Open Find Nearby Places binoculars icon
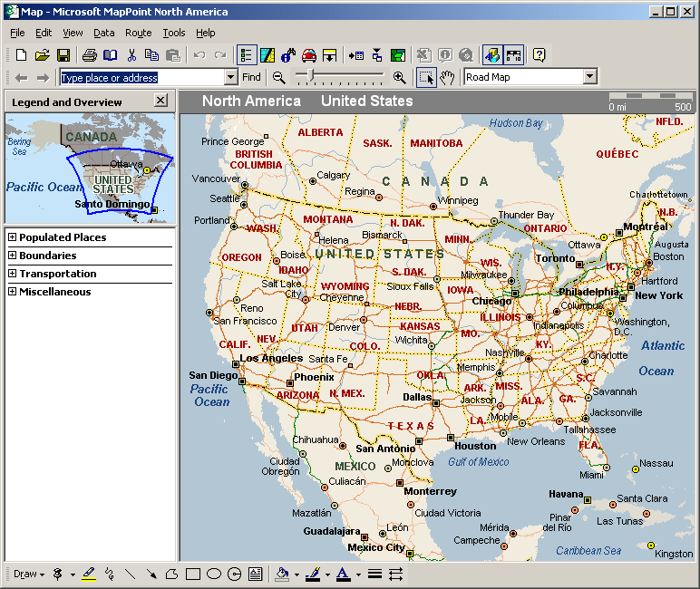700x589 pixels. point(288,55)
